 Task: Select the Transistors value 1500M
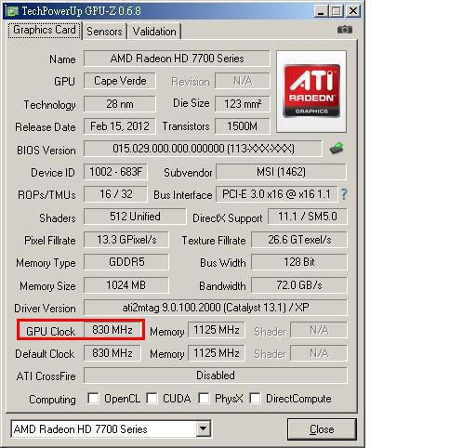[x=243, y=126]
